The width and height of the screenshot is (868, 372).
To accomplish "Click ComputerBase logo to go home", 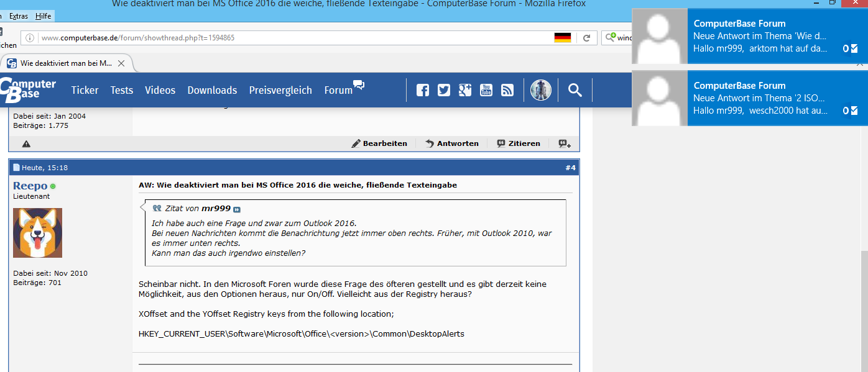I will (x=28, y=89).
